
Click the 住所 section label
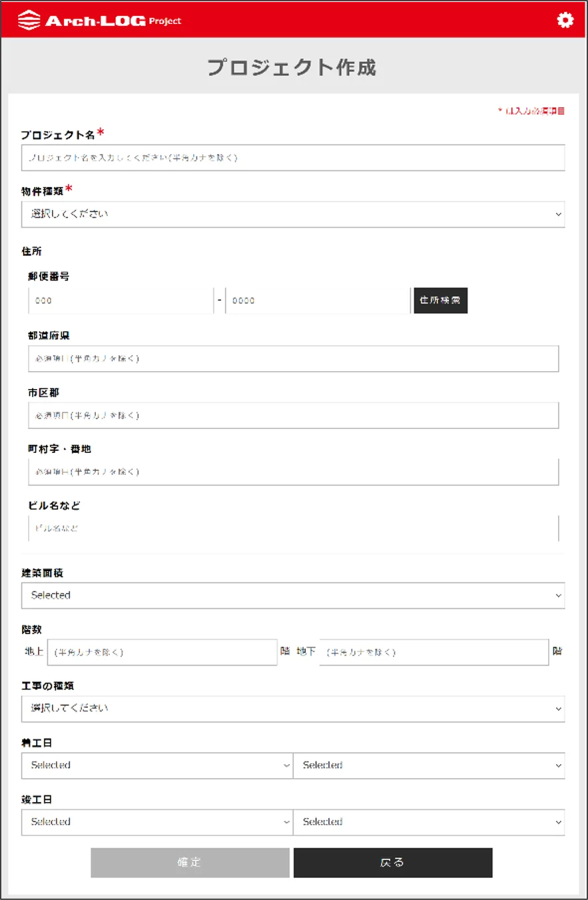pos(31,251)
